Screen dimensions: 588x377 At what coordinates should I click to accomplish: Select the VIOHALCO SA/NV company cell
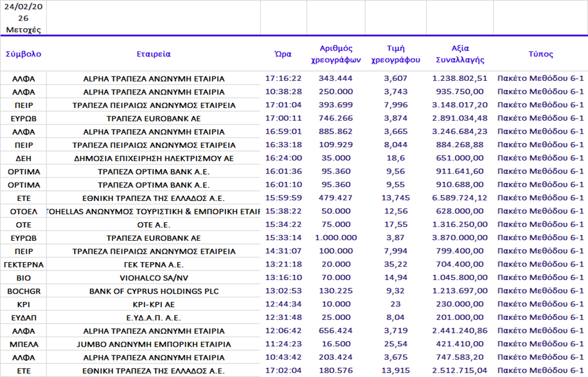(154, 277)
